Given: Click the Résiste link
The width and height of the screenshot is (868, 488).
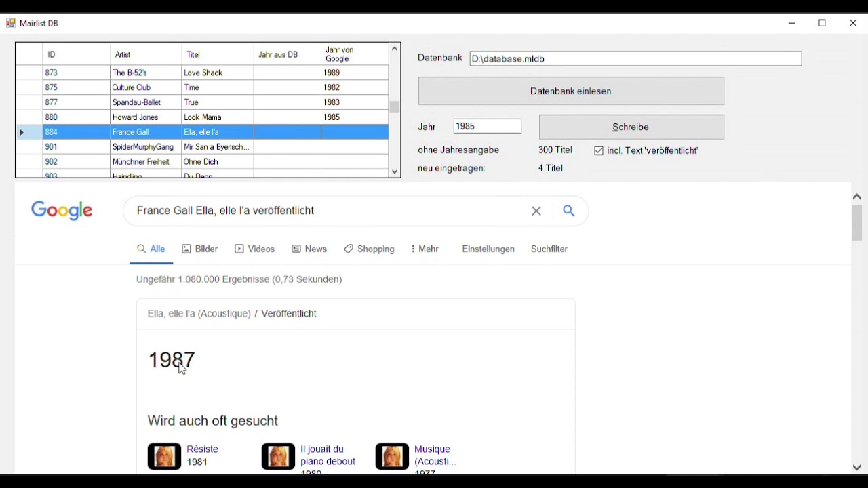Looking at the screenshot, I should coord(203,449).
